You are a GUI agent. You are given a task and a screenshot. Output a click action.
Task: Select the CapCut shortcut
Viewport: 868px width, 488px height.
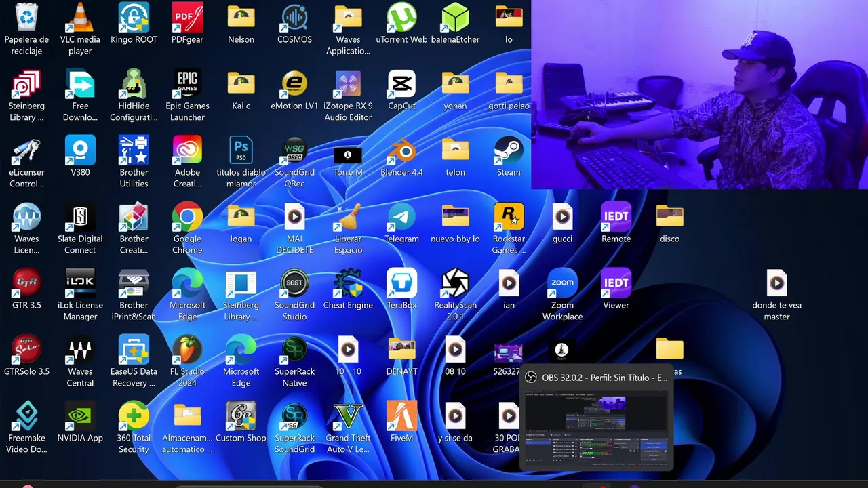[x=401, y=85]
